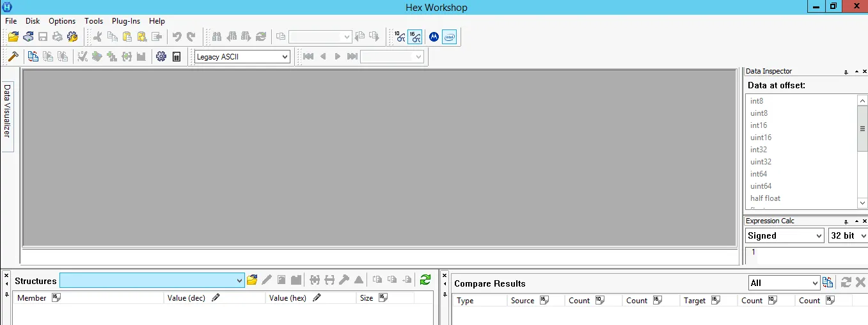Toggle hex format on Source column
868x325 pixels.
544,300
